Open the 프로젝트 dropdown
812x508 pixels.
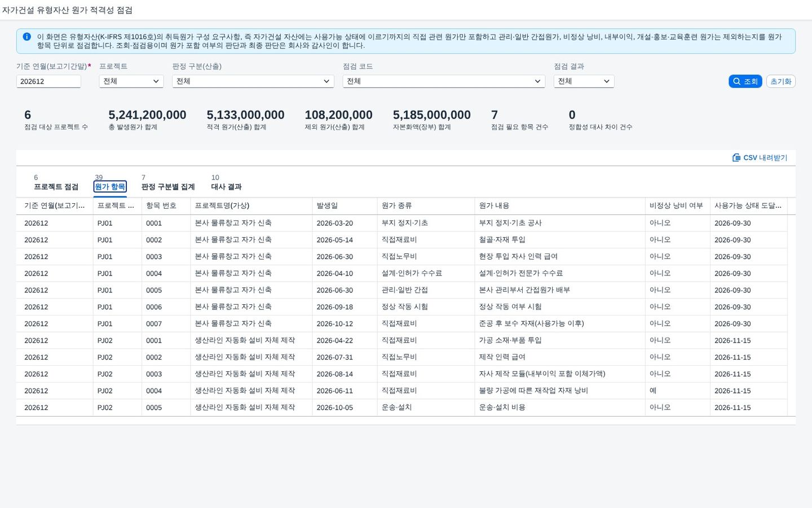[131, 81]
